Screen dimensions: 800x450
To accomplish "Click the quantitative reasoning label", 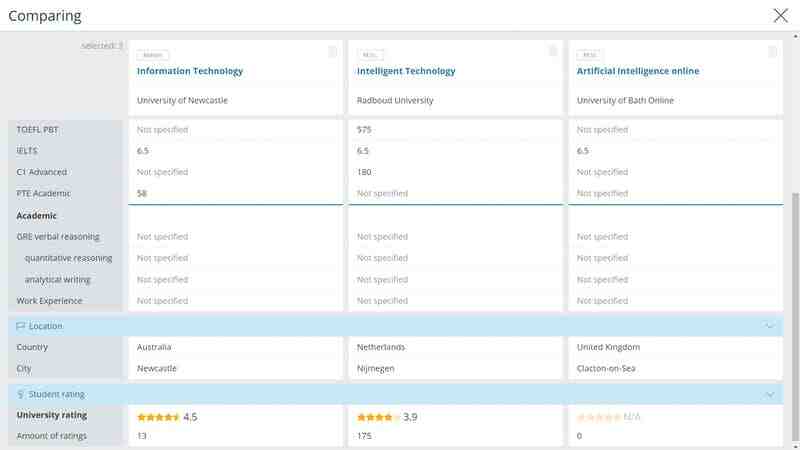I will click(x=68, y=258).
